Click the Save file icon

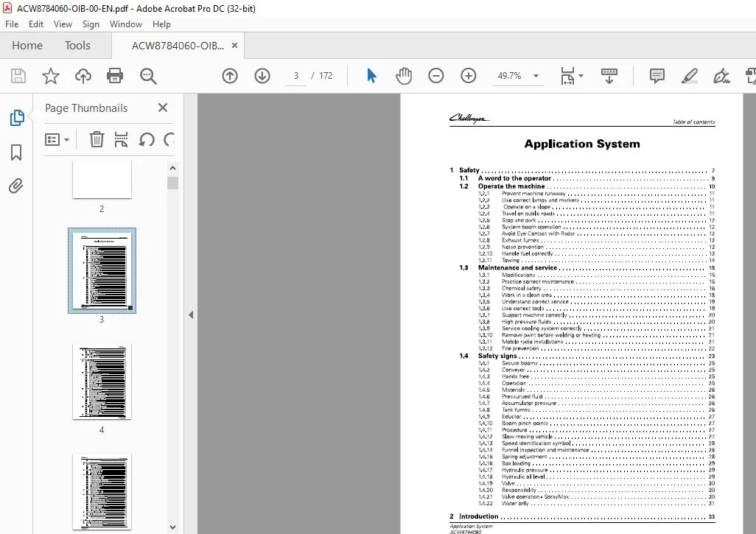(18, 76)
